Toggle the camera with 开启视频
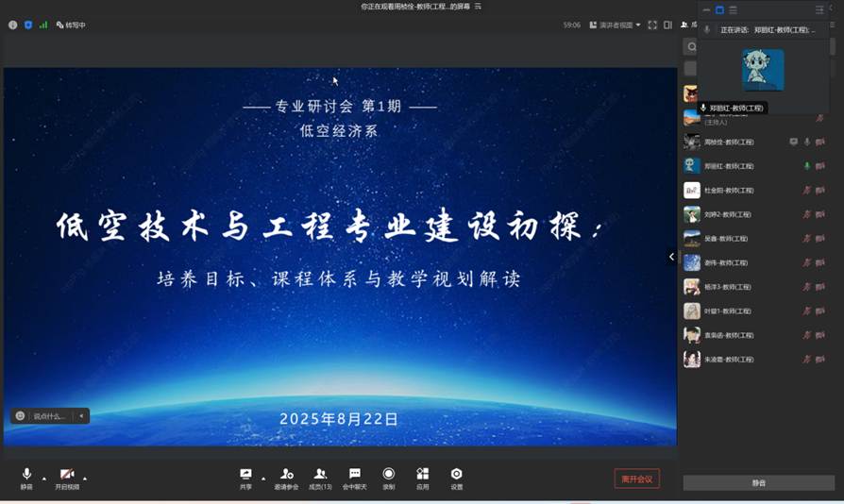 [67, 477]
